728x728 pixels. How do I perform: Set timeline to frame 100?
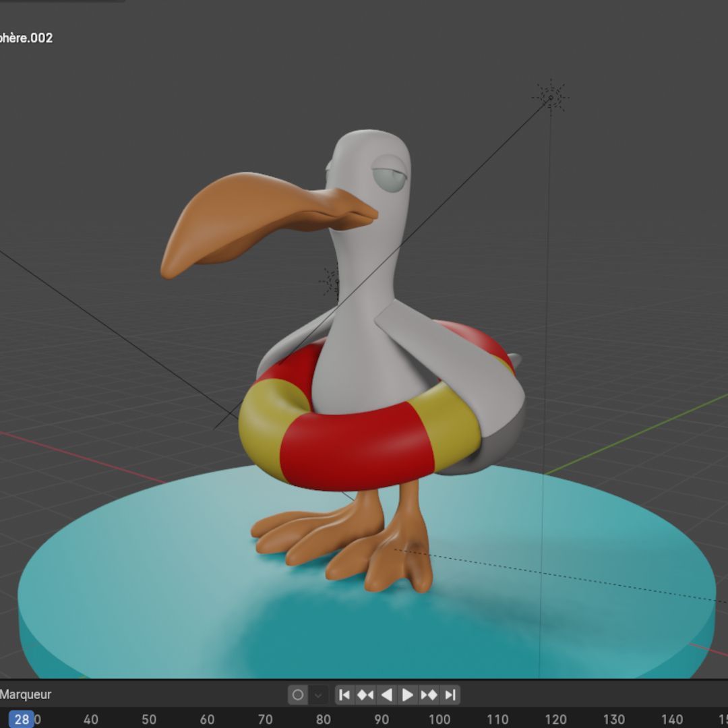439,719
